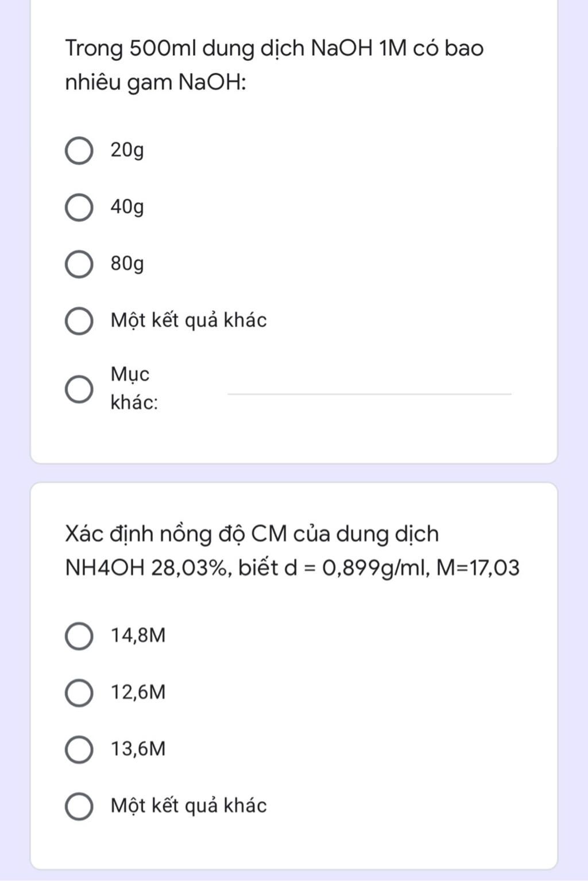The height and width of the screenshot is (881, 588).
Task: Click the NaOH 500ml question title text
Action: click(274, 65)
